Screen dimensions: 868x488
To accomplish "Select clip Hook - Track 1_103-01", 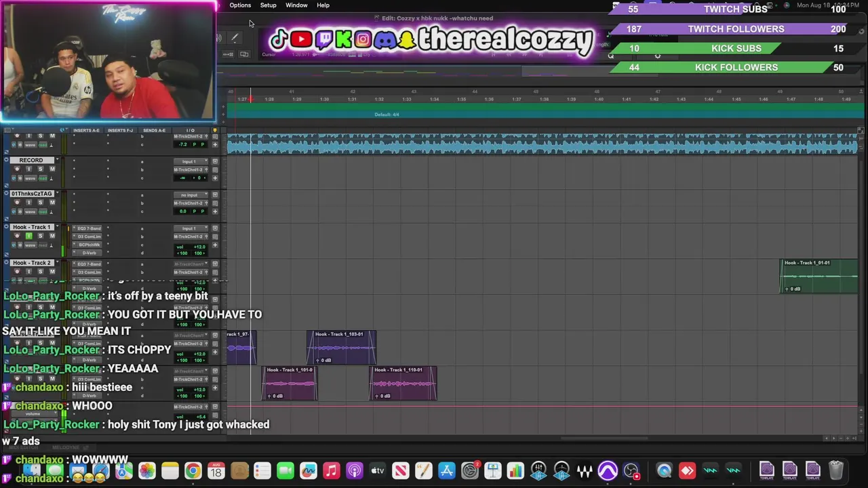I will tap(341, 348).
